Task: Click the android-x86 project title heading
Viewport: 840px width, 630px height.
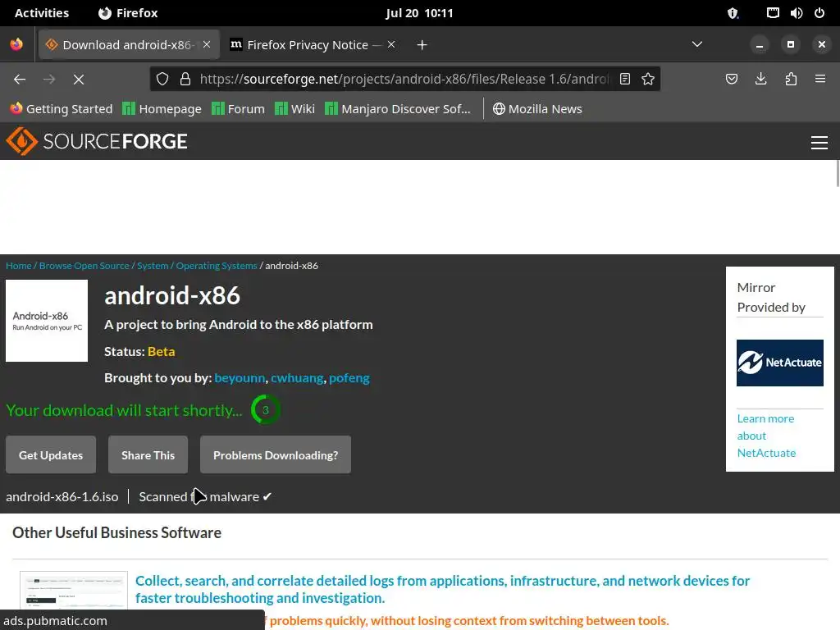Action: click(x=172, y=296)
